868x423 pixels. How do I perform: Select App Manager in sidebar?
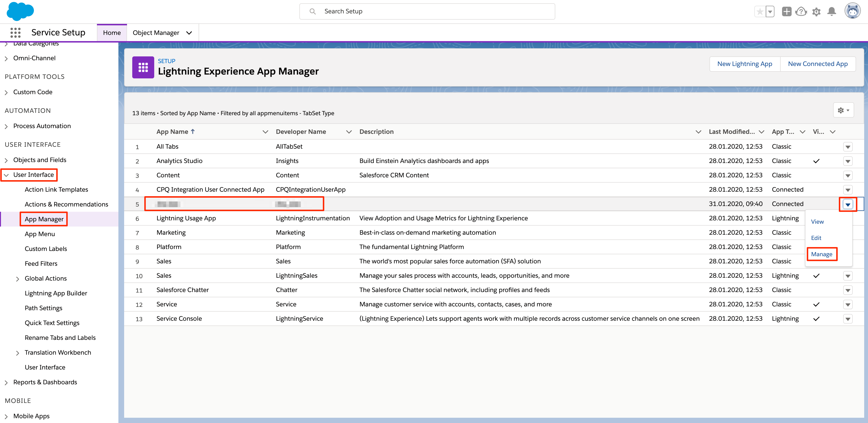point(44,219)
